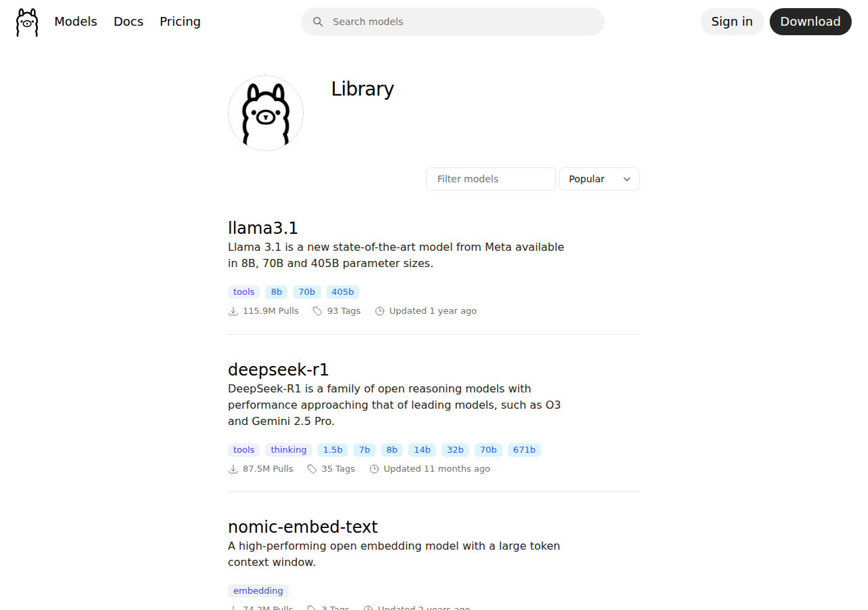Focus the Filter models input
Image resolution: width=868 pixels, height=610 pixels.
point(491,179)
